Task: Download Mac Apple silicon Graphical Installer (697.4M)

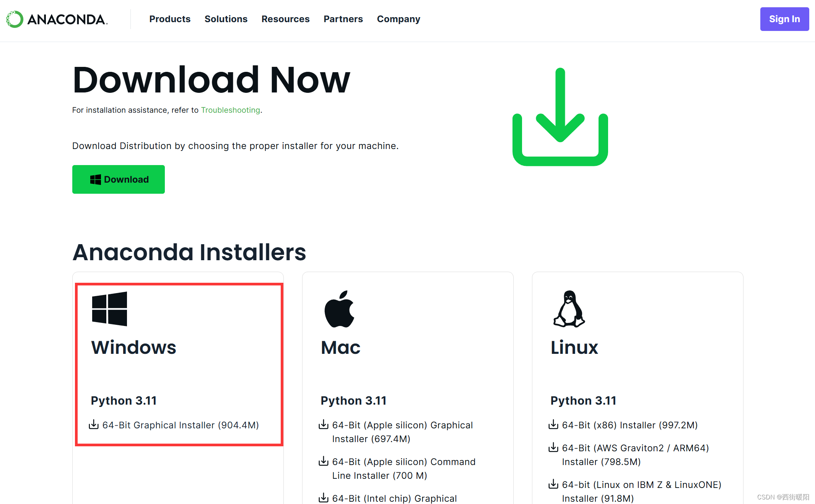Action: [x=402, y=432]
